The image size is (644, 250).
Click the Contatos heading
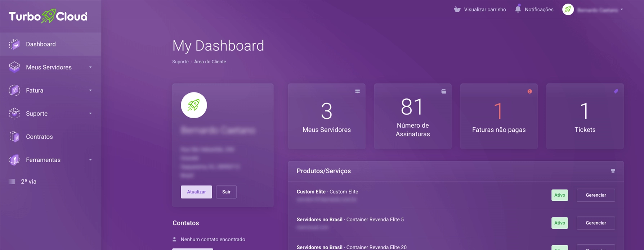tap(186, 223)
